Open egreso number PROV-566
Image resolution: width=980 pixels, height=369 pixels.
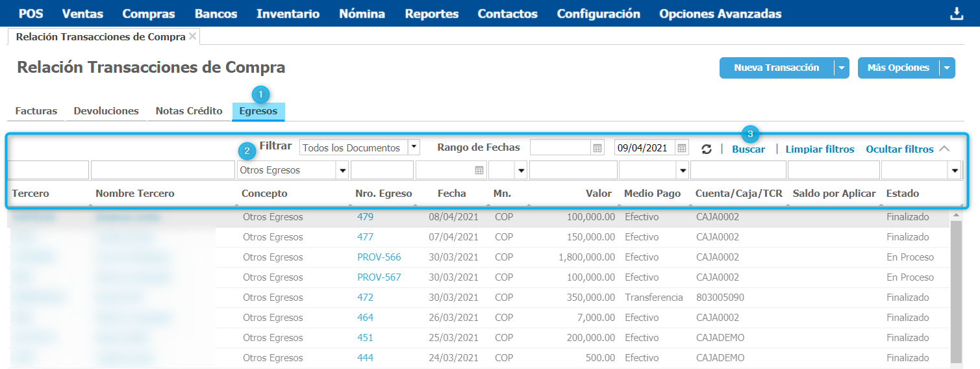pyautogui.click(x=379, y=257)
